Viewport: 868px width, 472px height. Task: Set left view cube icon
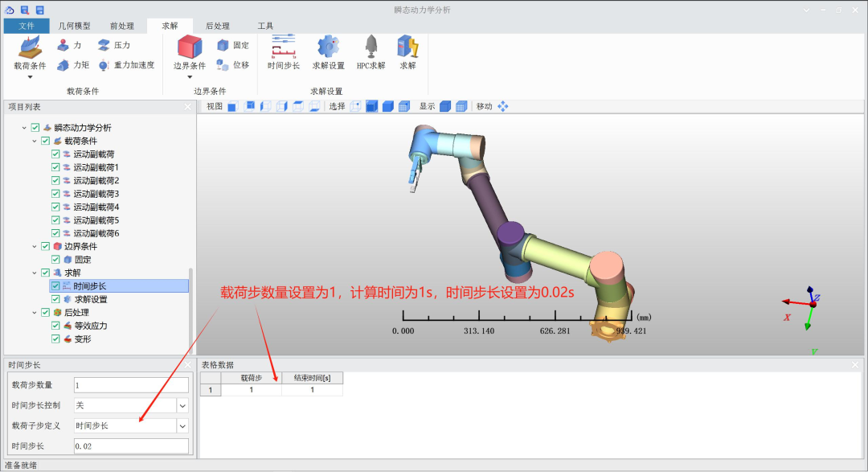click(266, 106)
